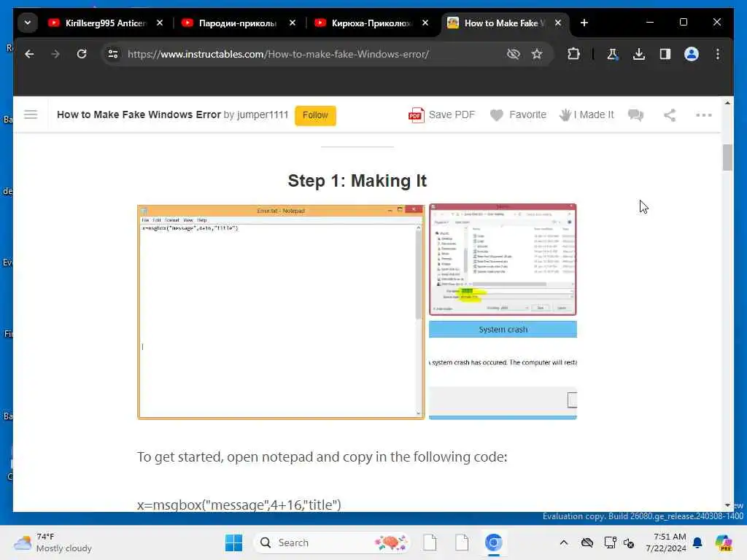Image resolution: width=747 pixels, height=560 pixels.
Task: Click the I Made It button
Action: pos(587,114)
